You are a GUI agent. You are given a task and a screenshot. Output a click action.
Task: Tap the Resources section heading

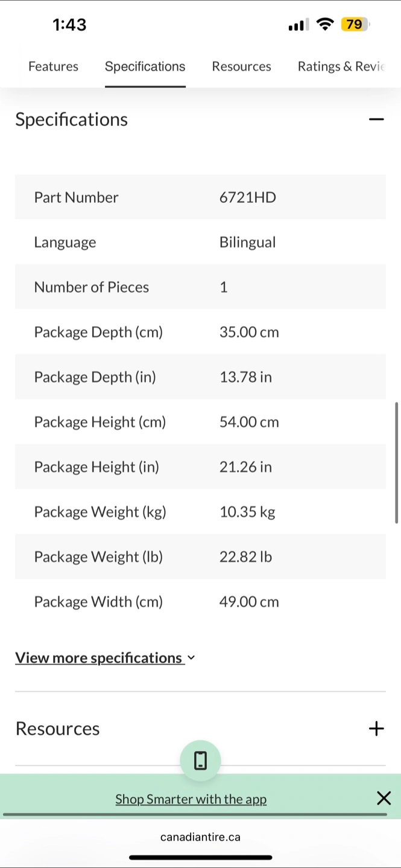[57, 728]
